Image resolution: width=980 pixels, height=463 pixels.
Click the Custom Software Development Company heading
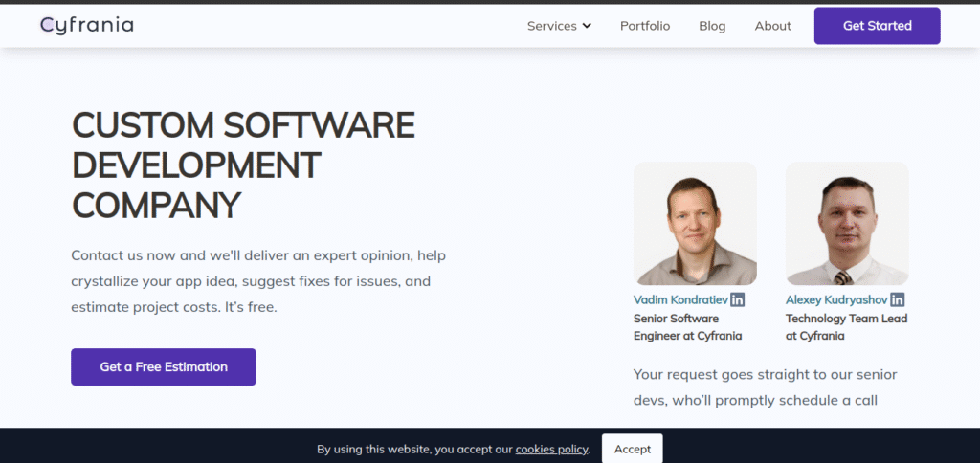click(243, 165)
